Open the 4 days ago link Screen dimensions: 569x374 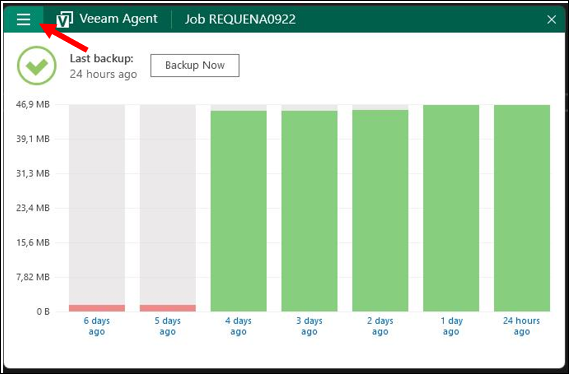(x=238, y=326)
